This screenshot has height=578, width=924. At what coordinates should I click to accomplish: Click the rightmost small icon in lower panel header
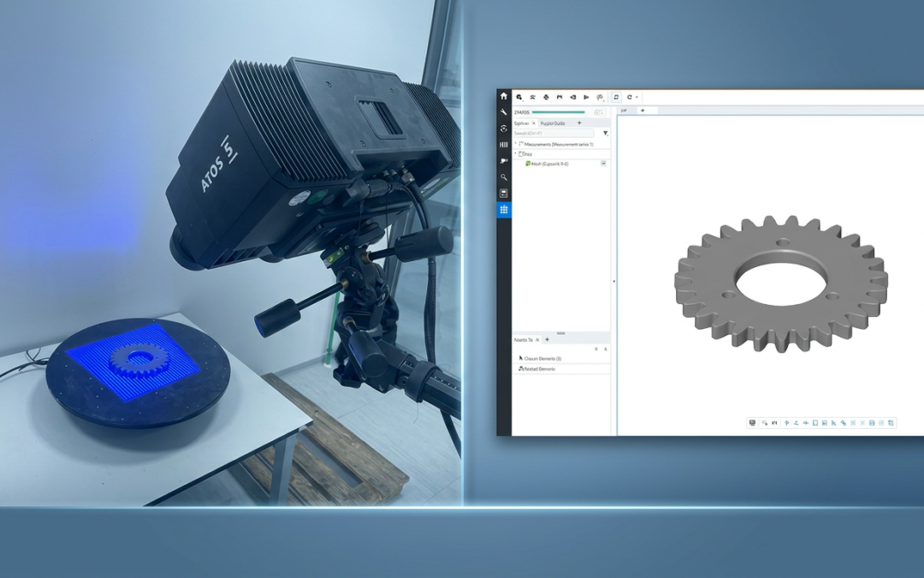(x=606, y=349)
